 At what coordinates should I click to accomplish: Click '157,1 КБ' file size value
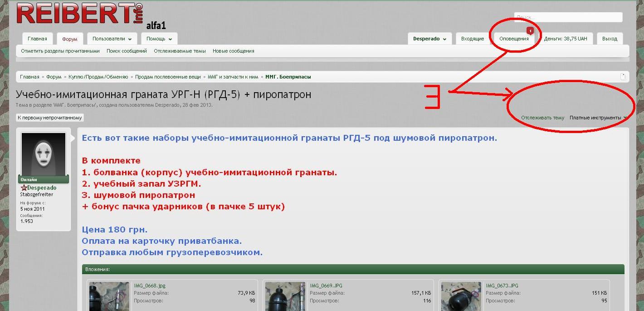click(421, 293)
